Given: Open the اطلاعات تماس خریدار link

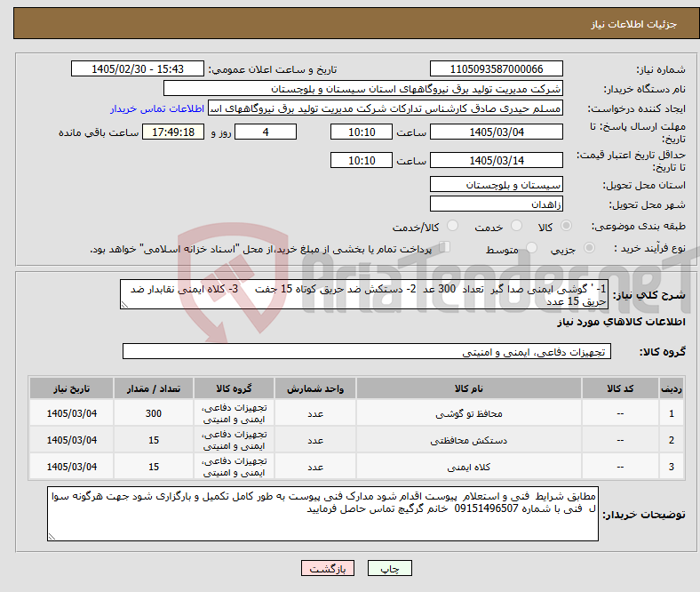Looking at the screenshot, I should [157, 108].
